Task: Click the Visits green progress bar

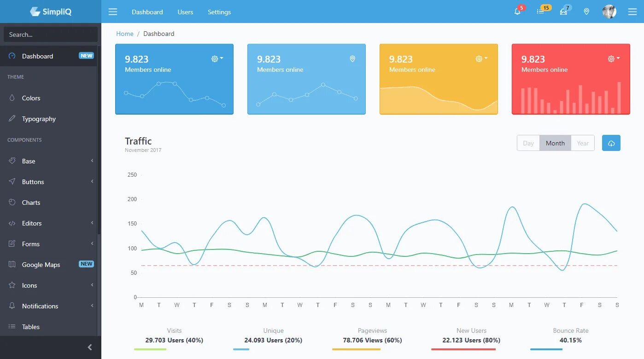Action: 150,349
